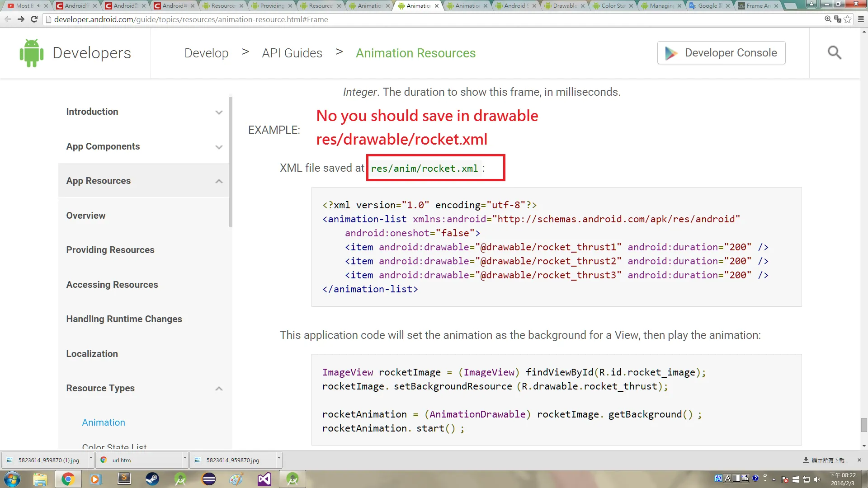
Task: Click the Eclipse icon on the taskbar
Action: (x=209, y=479)
